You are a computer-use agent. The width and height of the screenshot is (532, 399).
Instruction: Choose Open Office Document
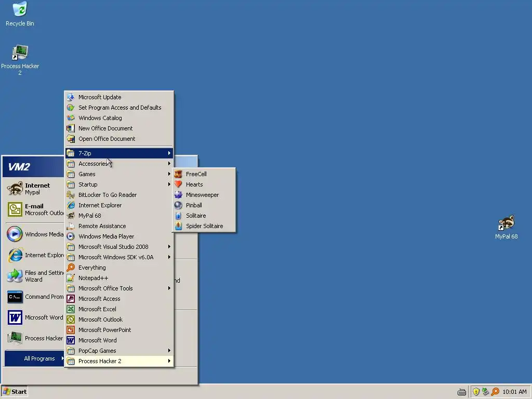[x=119, y=139]
